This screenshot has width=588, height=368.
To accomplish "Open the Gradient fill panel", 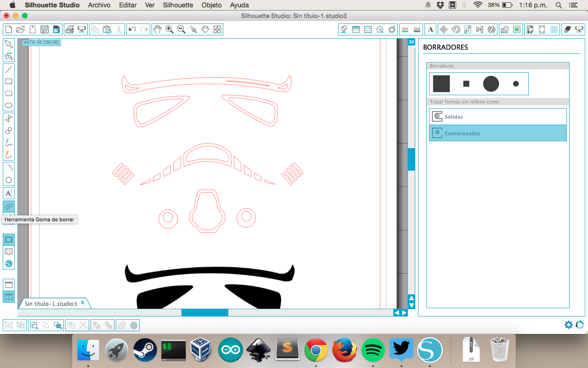I will (x=356, y=29).
